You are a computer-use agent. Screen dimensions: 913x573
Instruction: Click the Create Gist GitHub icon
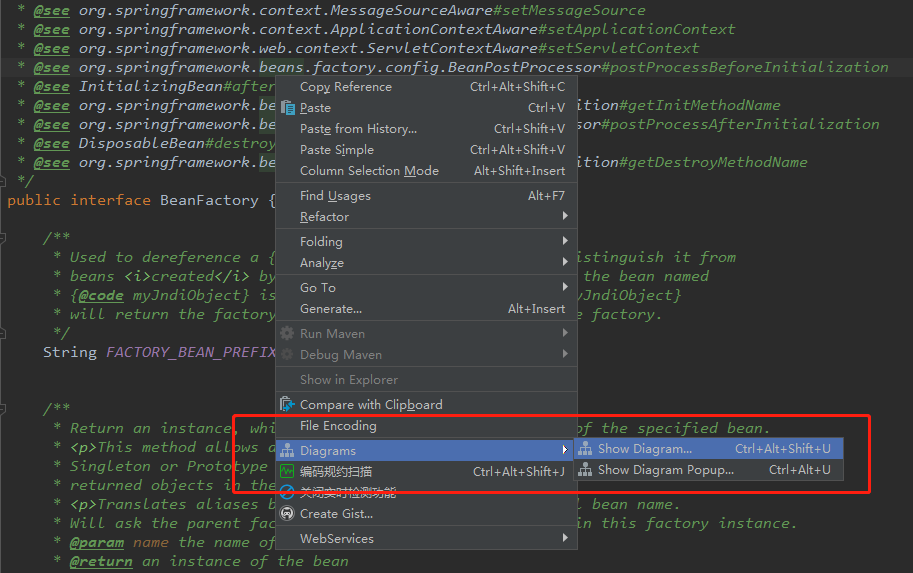288,514
